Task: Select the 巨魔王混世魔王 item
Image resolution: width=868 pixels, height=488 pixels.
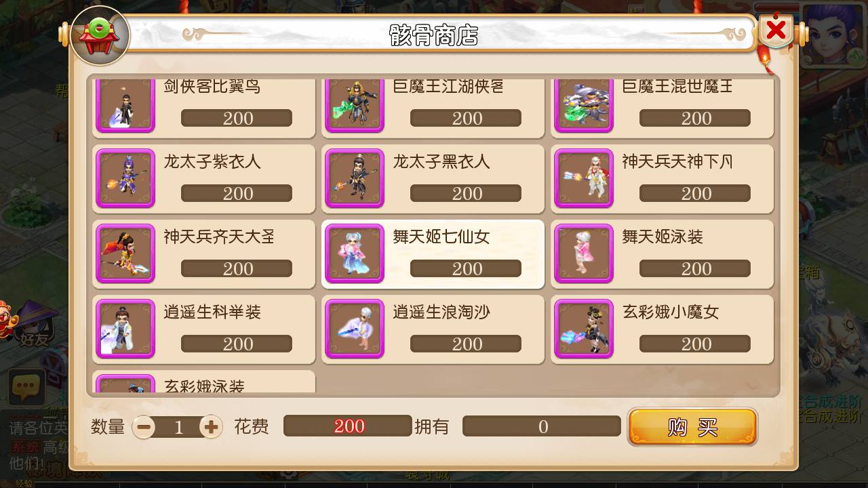Action: click(662, 108)
